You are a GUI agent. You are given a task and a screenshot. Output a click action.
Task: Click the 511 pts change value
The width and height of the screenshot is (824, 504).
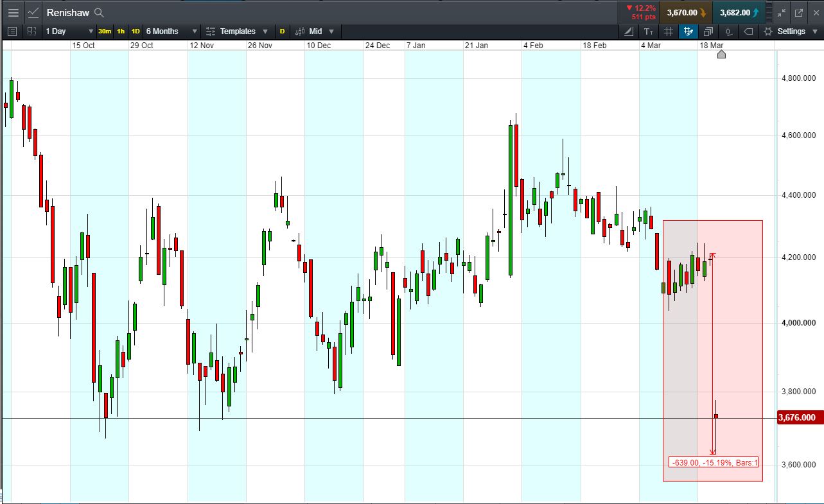(644, 17)
